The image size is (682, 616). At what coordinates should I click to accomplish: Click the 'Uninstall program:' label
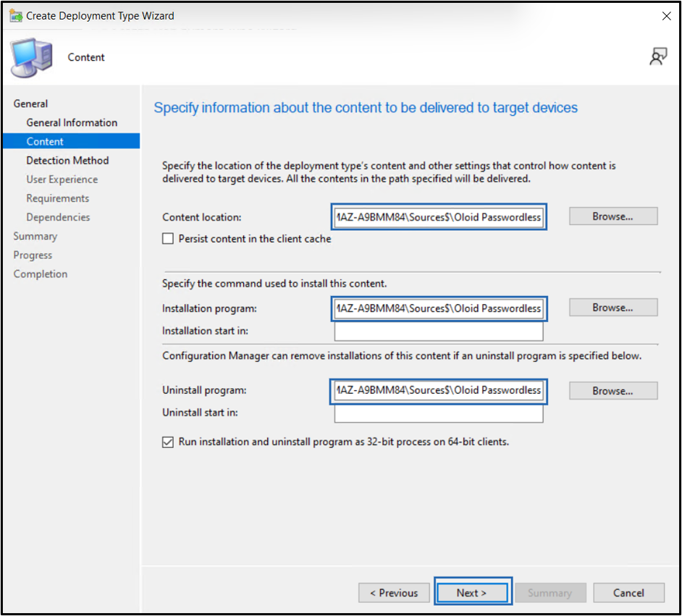pyautogui.click(x=204, y=390)
